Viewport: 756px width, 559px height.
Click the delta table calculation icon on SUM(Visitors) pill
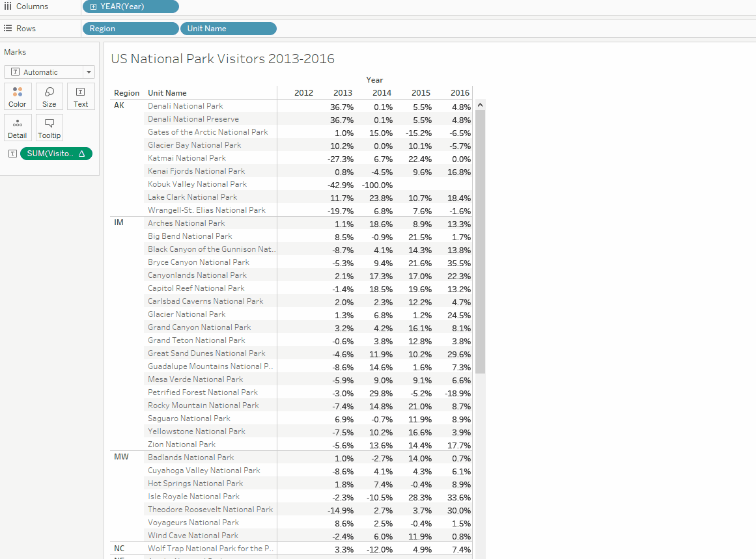(81, 154)
